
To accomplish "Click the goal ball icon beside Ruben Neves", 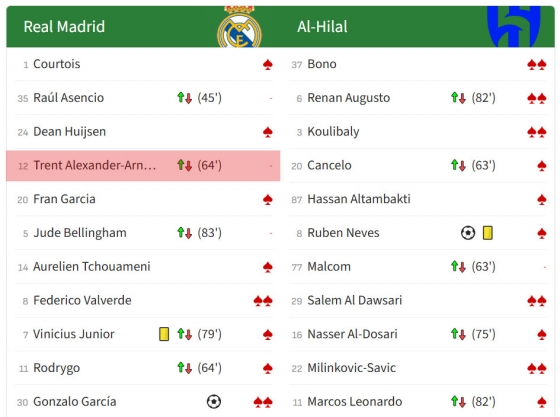I will pos(468,233).
